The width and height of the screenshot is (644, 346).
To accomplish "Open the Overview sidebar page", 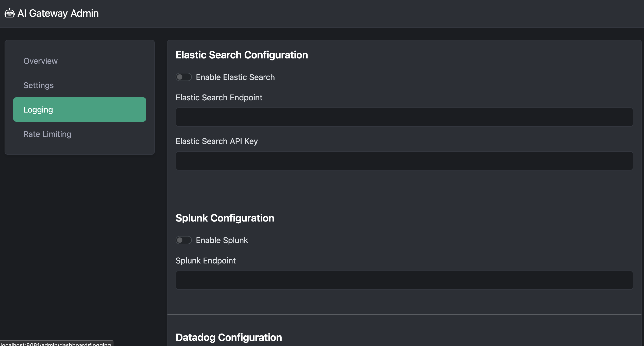I will 40,61.
